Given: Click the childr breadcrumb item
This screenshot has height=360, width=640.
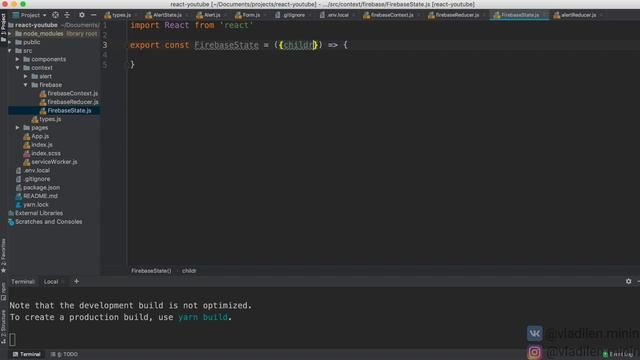Looking at the screenshot, I should tap(189, 271).
